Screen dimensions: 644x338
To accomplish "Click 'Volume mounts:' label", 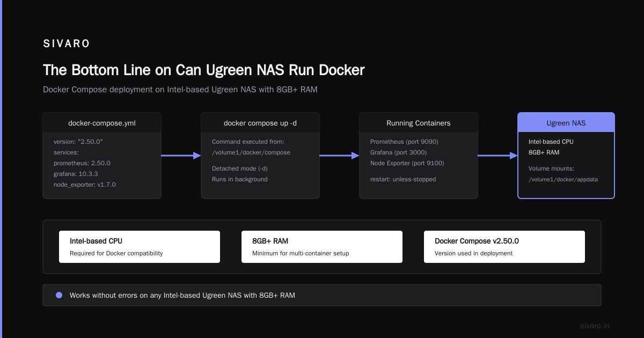I will [551, 168].
